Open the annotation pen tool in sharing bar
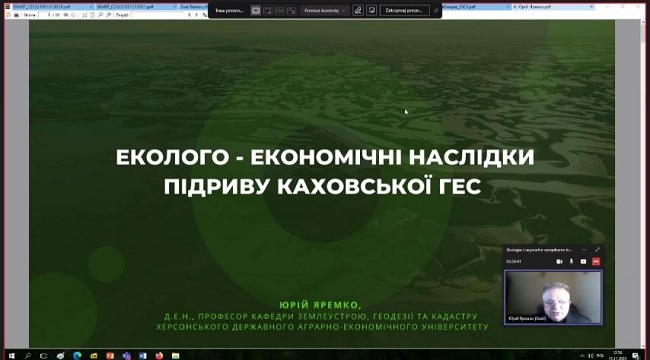650x360 pixels. coord(358,11)
